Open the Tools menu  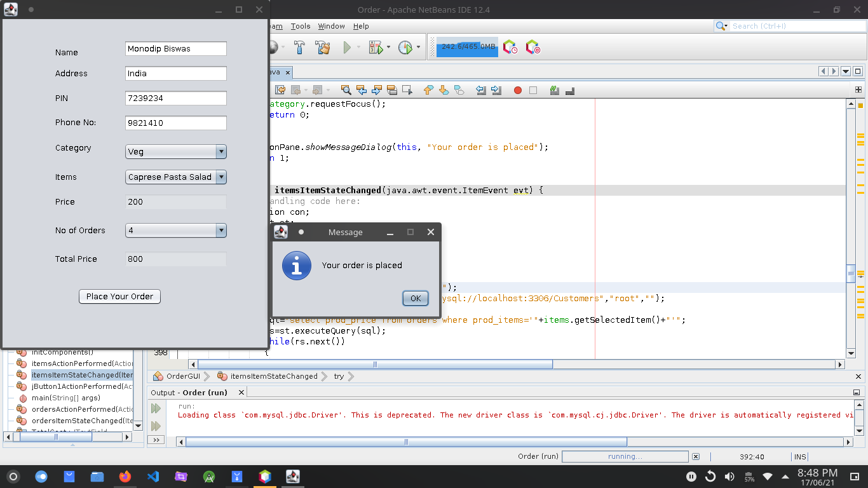pyautogui.click(x=300, y=26)
